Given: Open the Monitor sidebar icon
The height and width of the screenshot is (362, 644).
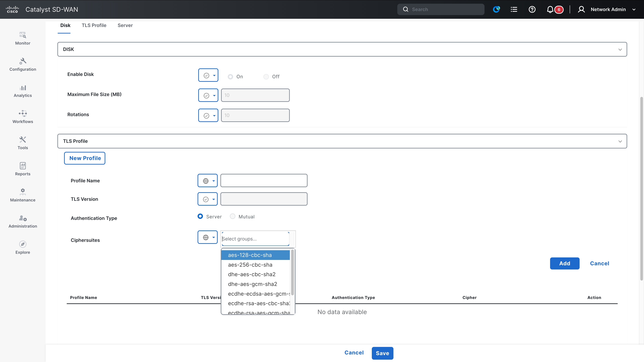Looking at the screenshot, I should click(x=22, y=35).
